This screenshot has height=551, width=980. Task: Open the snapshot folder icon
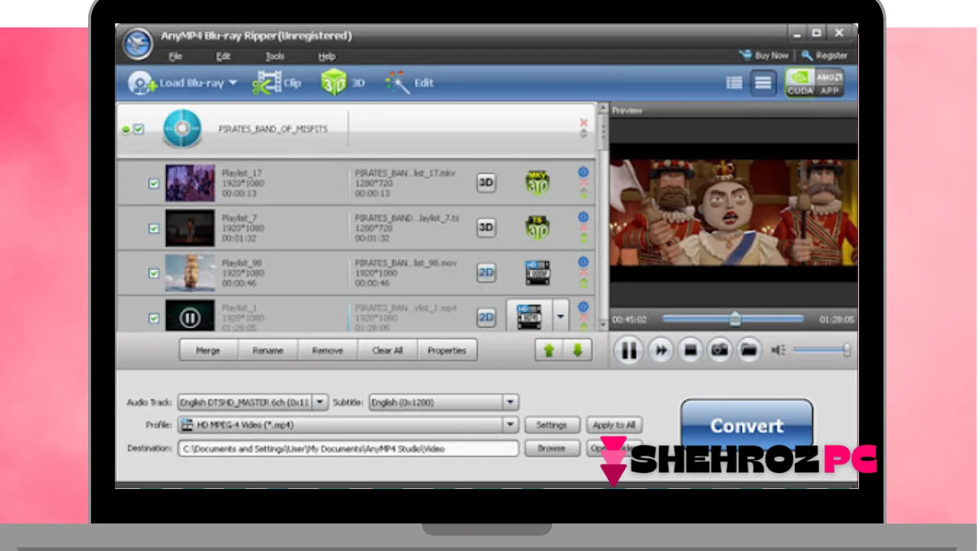coord(749,350)
